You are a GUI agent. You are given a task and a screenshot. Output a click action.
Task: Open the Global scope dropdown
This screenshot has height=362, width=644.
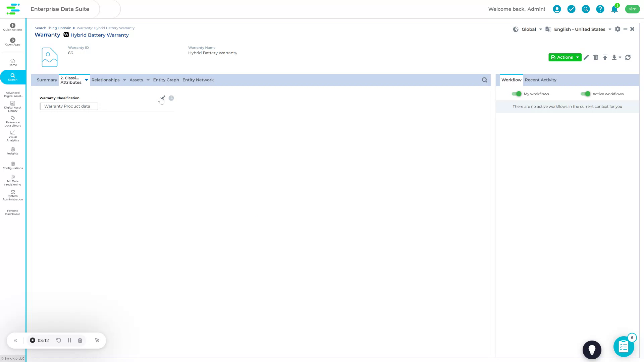[x=540, y=29]
